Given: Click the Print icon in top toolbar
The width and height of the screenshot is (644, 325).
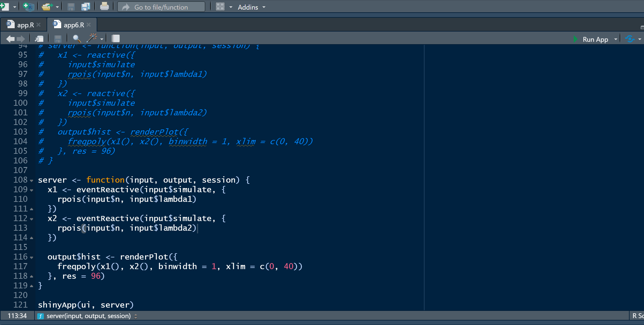Looking at the screenshot, I should [x=104, y=7].
